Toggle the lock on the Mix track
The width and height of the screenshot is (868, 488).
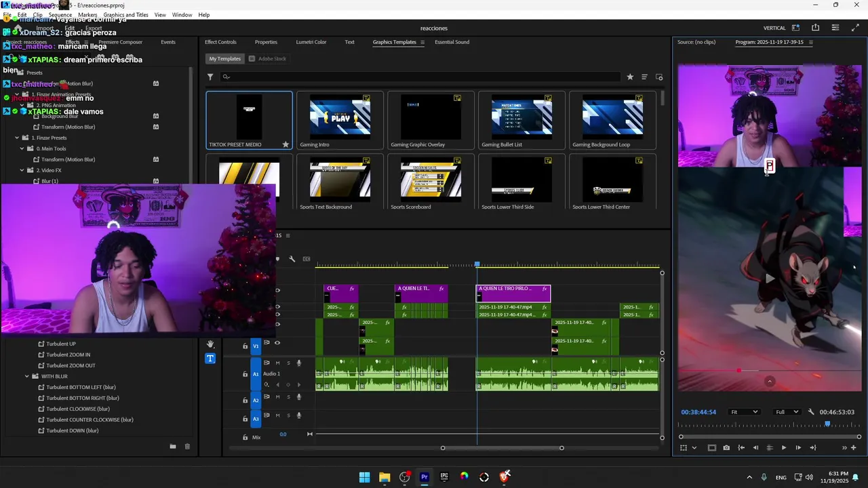coord(245,437)
